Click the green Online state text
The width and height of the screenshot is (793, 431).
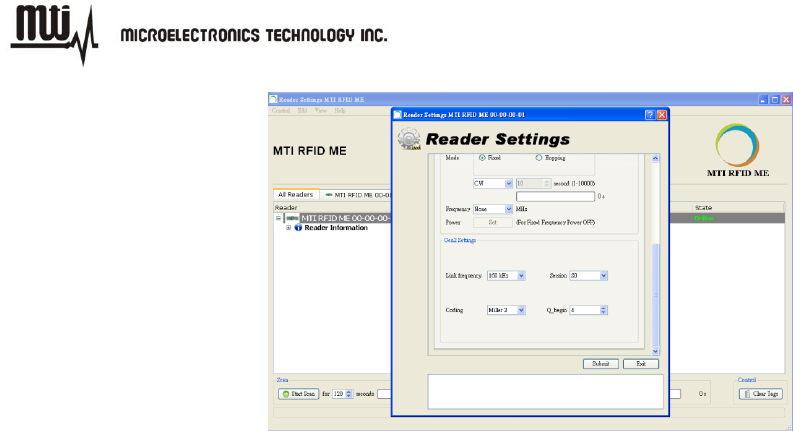click(x=704, y=218)
